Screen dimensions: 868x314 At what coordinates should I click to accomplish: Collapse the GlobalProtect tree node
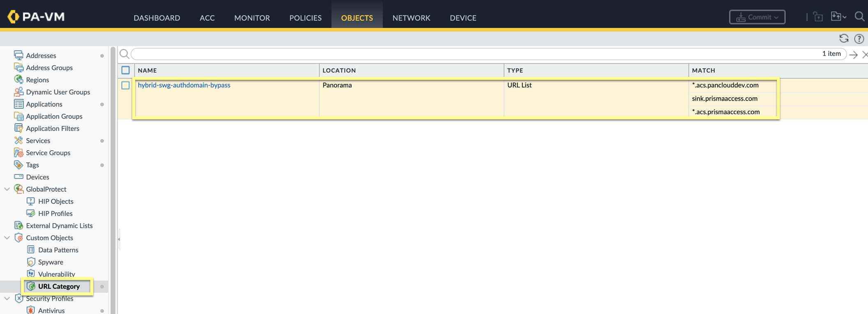click(x=7, y=189)
